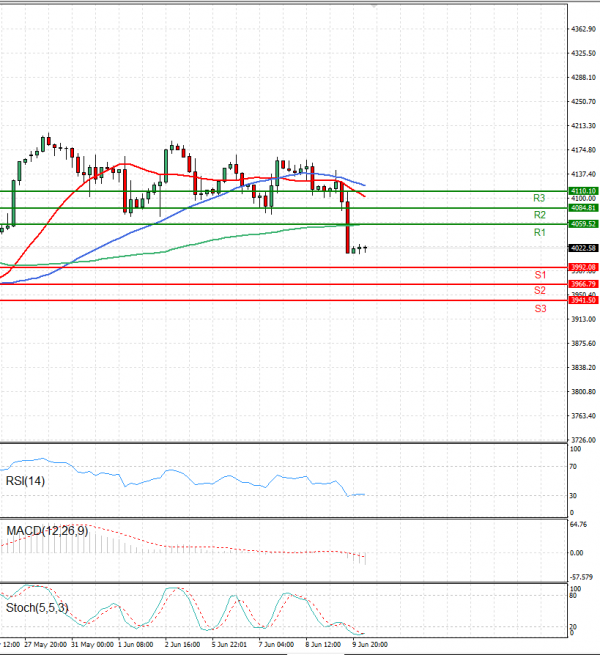Screen dimensions: 600x655
Task: Select the S3 red horizontal line
Action: click(x=284, y=300)
